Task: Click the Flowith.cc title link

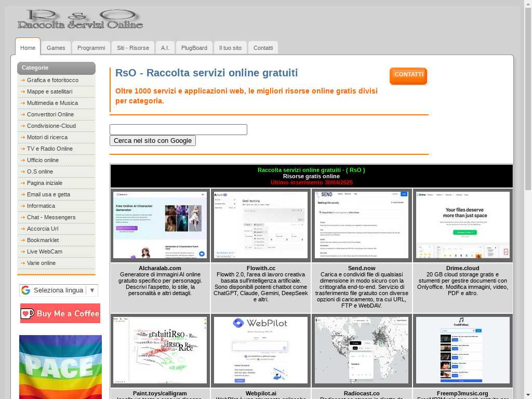Action: pos(261,268)
